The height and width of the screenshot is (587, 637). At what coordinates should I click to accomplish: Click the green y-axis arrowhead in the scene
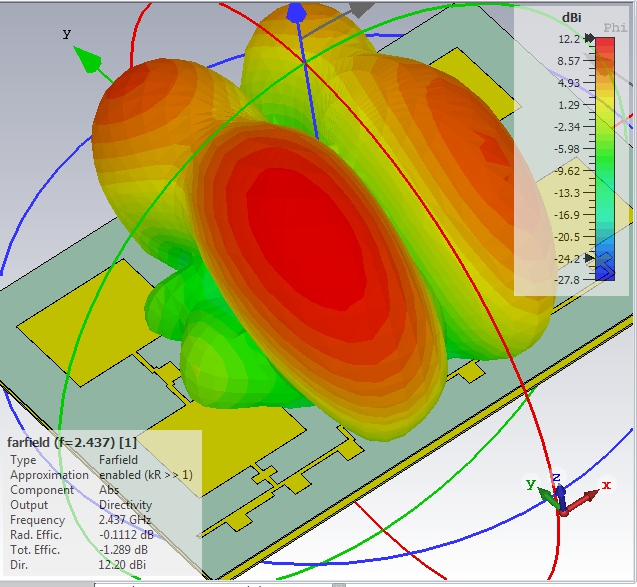pos(88,61)
